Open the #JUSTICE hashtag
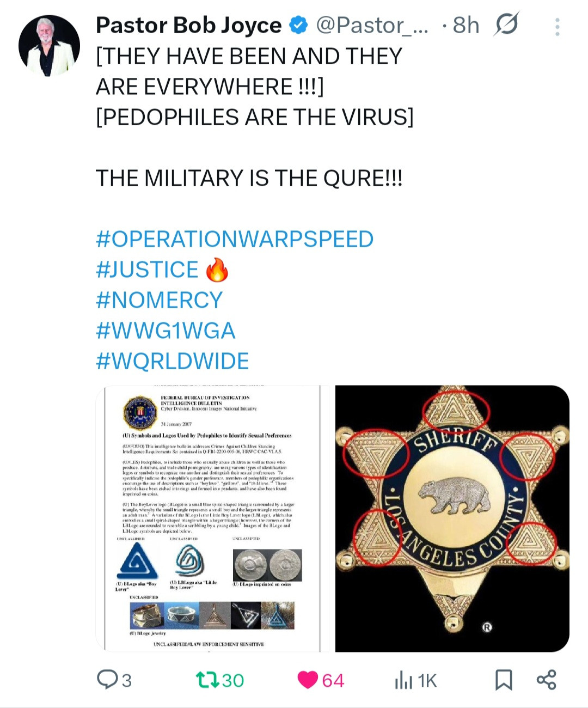 147,270
